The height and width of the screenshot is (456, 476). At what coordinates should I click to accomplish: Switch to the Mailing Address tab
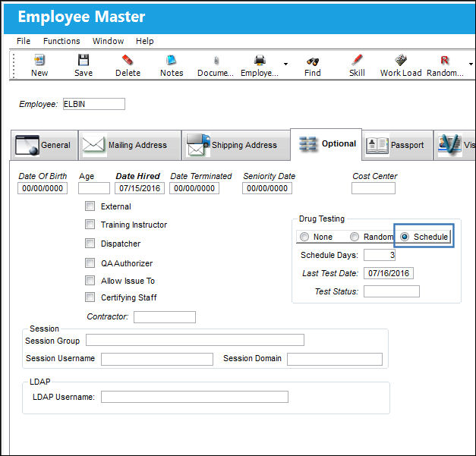point(130,145)
